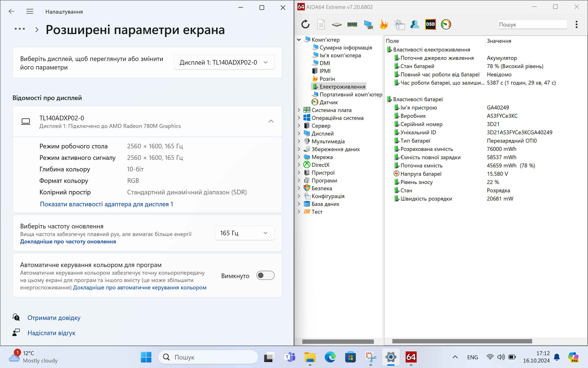Collapse the Комп'ютер tree node
The image size is (588, 368).
[299, 40]
